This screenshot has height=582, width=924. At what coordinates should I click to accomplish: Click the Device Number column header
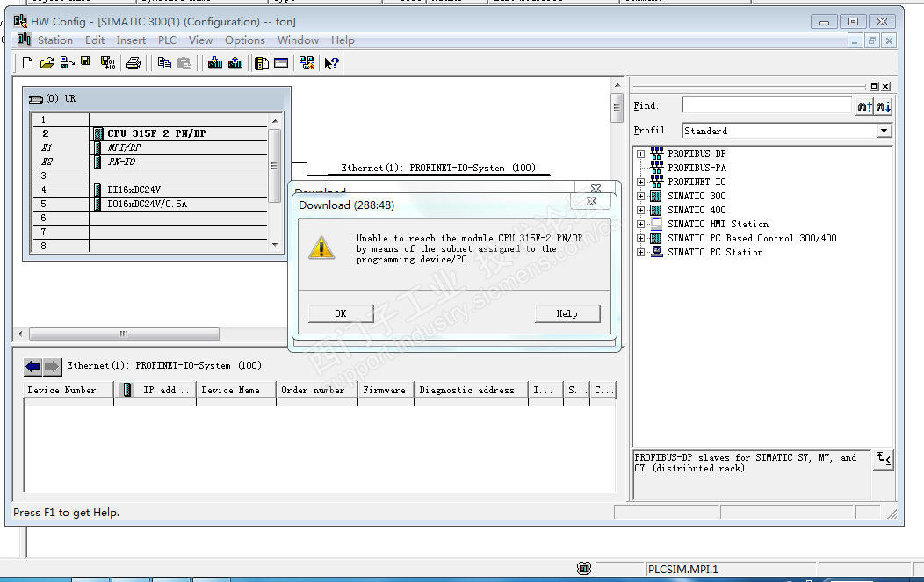(x=69, y=390)
